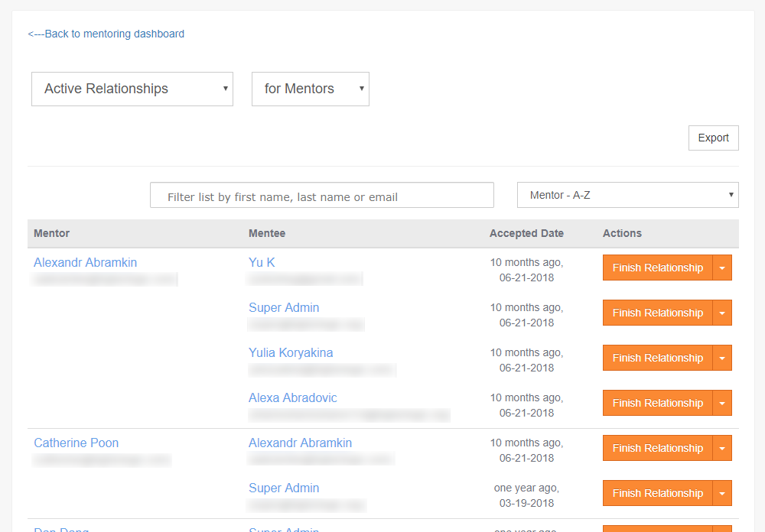Open mentor Catherine Poon's profile
The height and width of the screenshot is (532, 765).
point(76,443)
